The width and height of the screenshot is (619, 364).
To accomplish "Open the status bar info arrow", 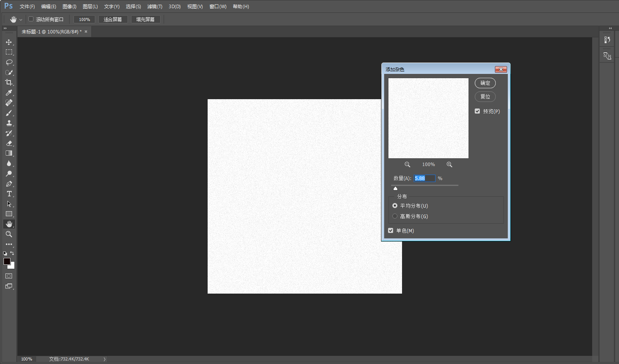I will point(105,359).
